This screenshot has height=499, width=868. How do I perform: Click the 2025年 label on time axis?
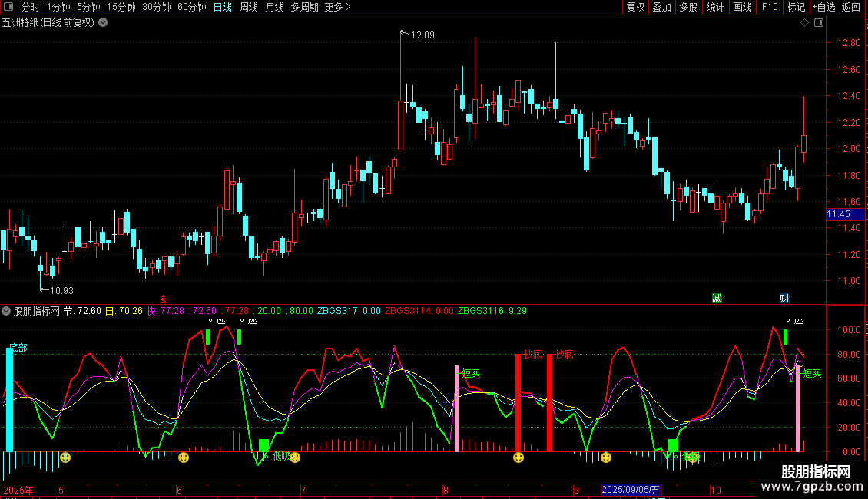click(18, 490)
